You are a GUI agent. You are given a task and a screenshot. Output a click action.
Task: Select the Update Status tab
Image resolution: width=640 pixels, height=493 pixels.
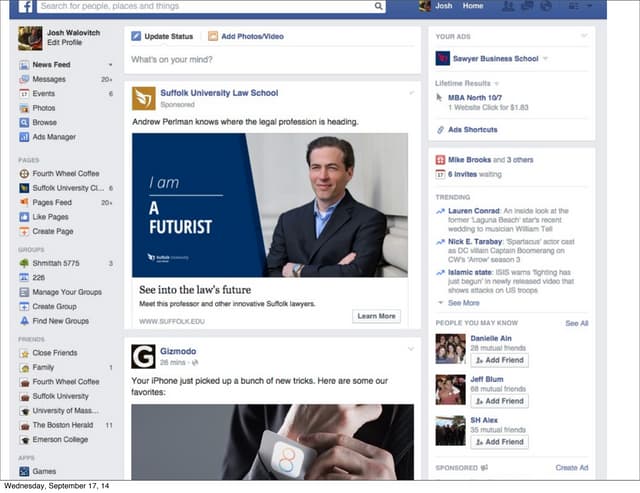(x=162, y=36)
